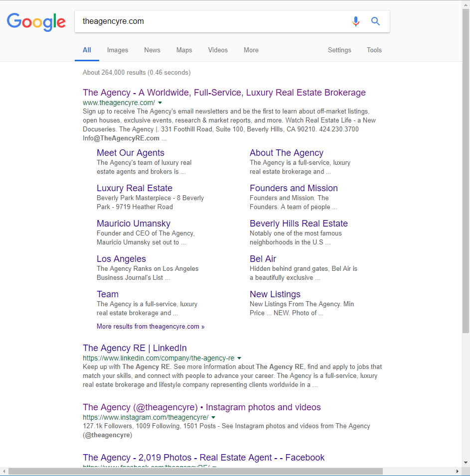The image size is (470, 476).
Task: Expand the arrow next to www.theagencyre.com/
Action: 160,103
